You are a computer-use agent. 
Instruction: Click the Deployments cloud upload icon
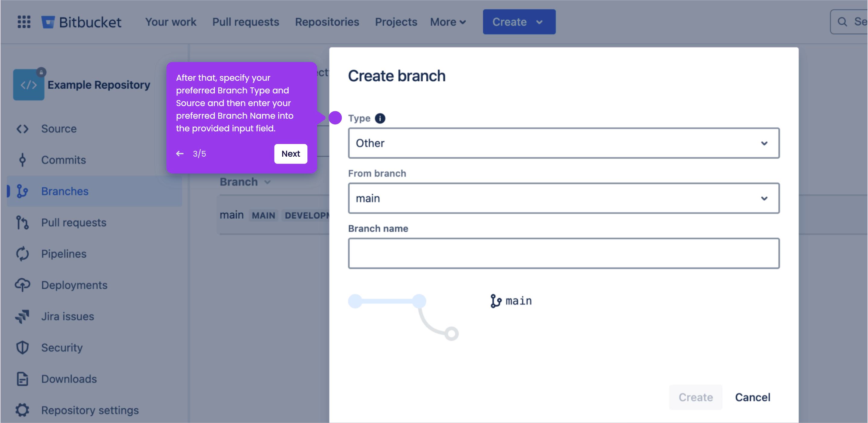[x=23, y=285]
